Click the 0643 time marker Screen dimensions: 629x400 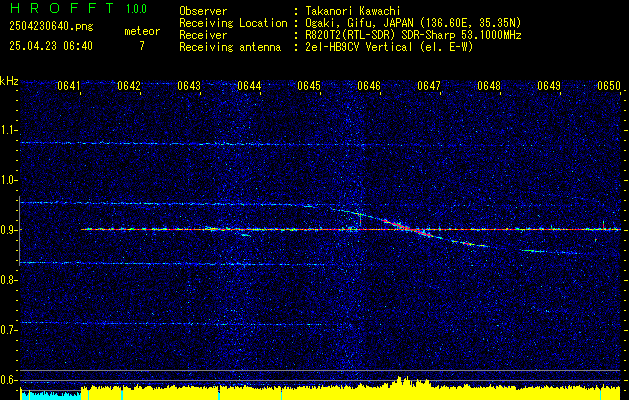click(x=189, y=86)
